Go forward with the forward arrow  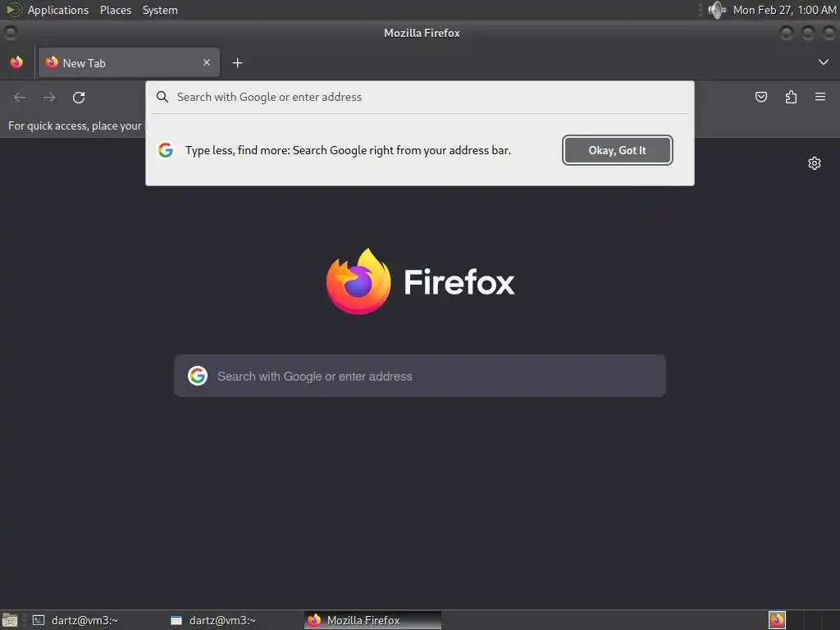(x=49, y=98)
